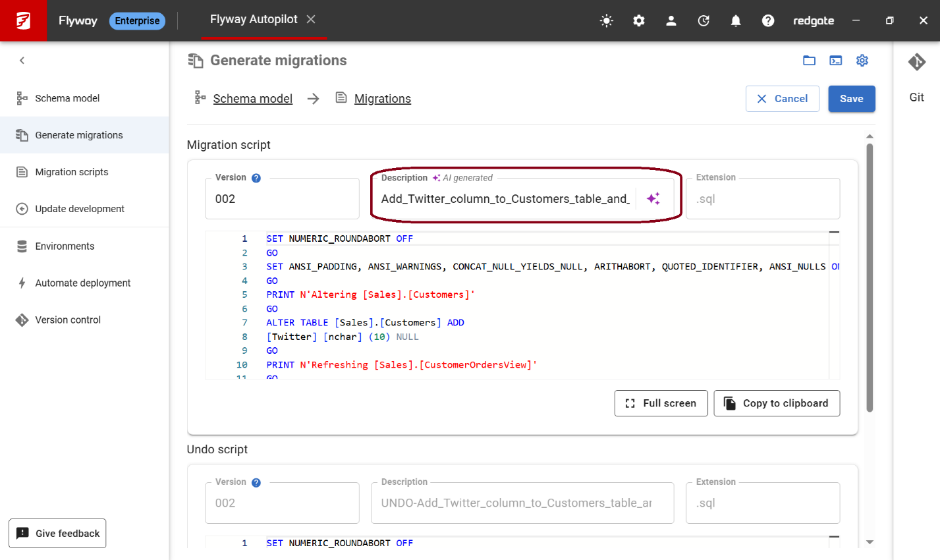
Task: Open Generate migrations settings cog
Action: (862, 61)
